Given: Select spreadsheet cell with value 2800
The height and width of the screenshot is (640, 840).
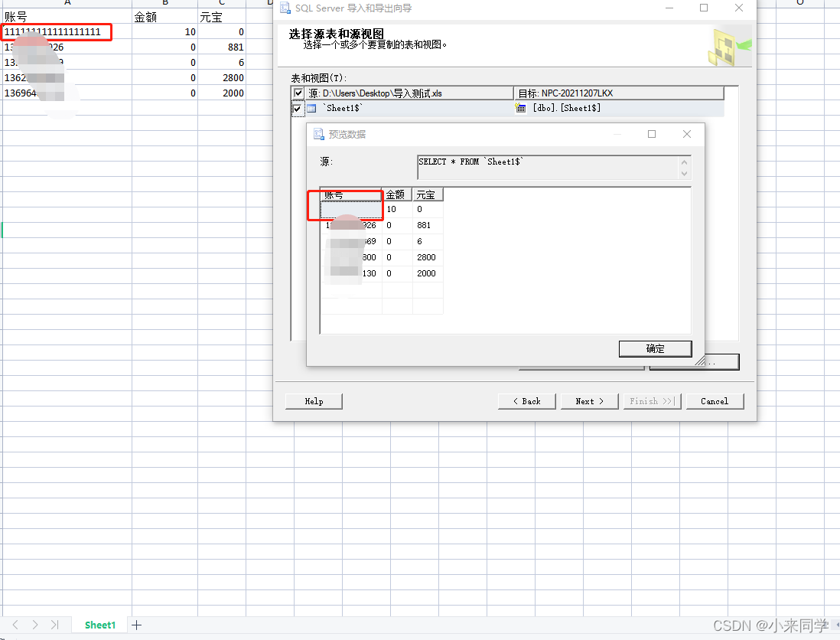Looking at the screenshot, I should coord(222,78).
